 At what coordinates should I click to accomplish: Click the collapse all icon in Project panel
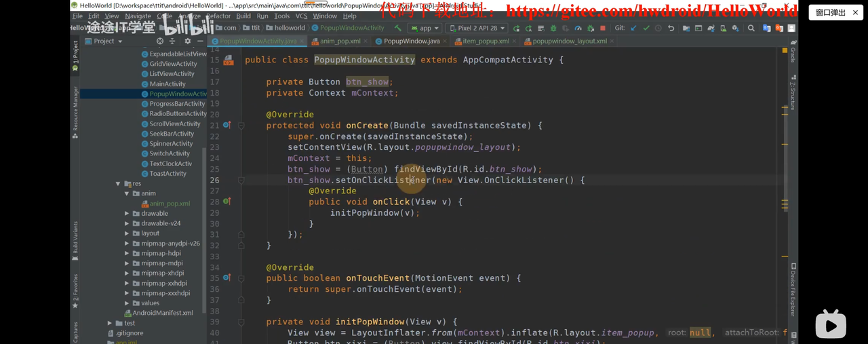tap(172, 41)
